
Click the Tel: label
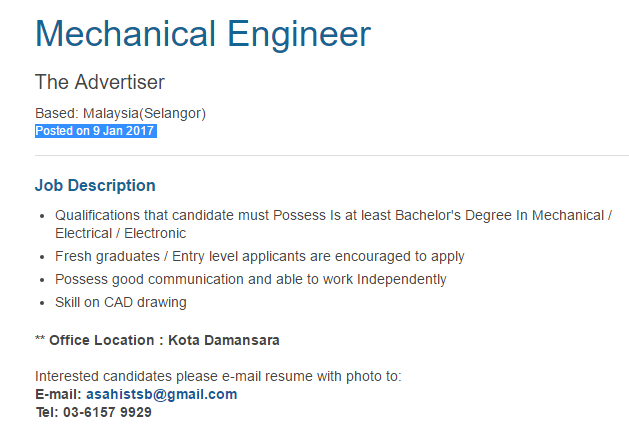[47, 411]
